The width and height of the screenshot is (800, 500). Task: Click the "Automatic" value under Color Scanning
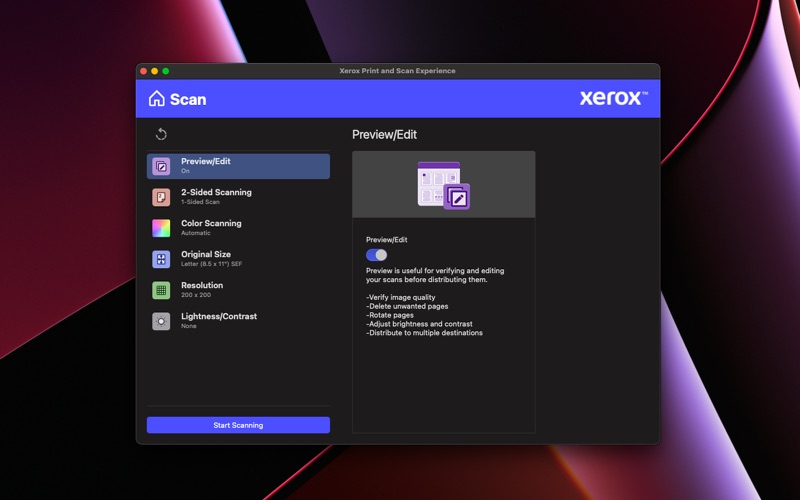pyautogui.click(x=196, y=233)
